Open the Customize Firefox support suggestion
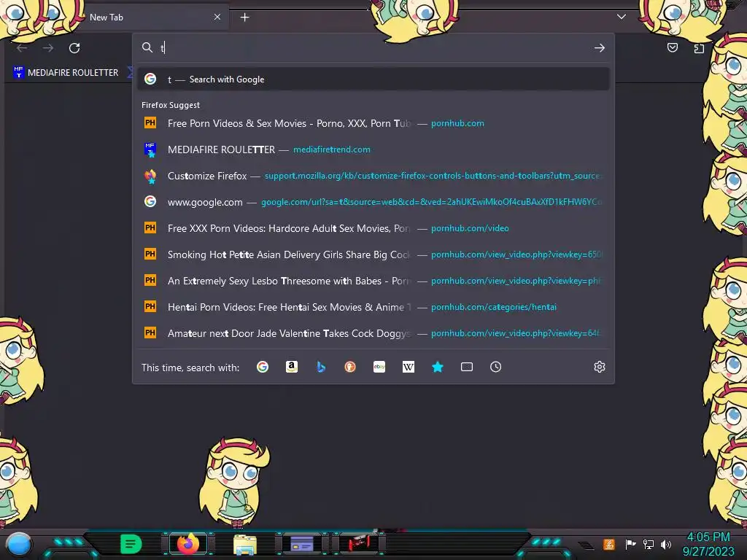 click(373, 176)
